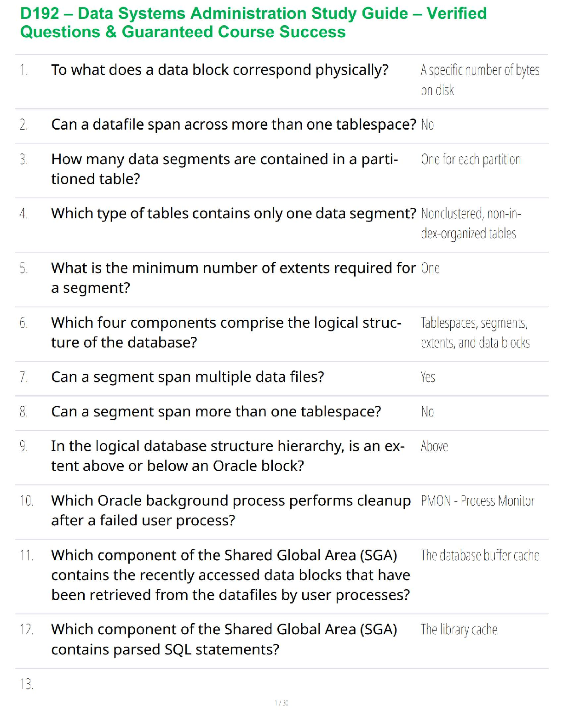Select the extent versus Oracle block hierarchy question
This screenshot has height=728, width=563.
[x=228, y=456]
